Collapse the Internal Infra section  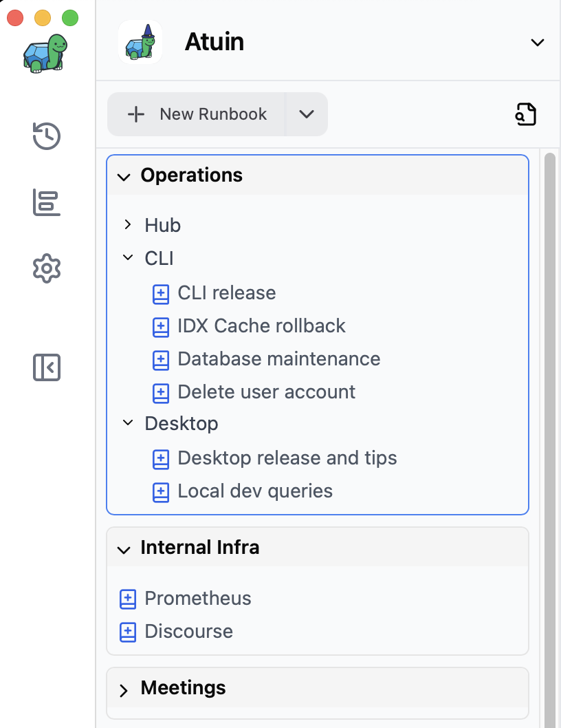(124, 549)
